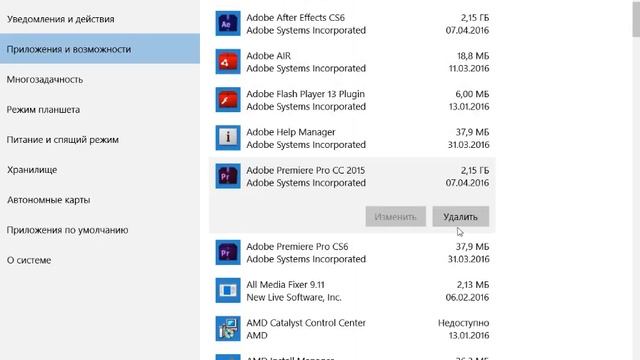This screenshot has width=640, height=360.
Task: Click the Adobe AIR app icon
Action: tap(228, 62)
